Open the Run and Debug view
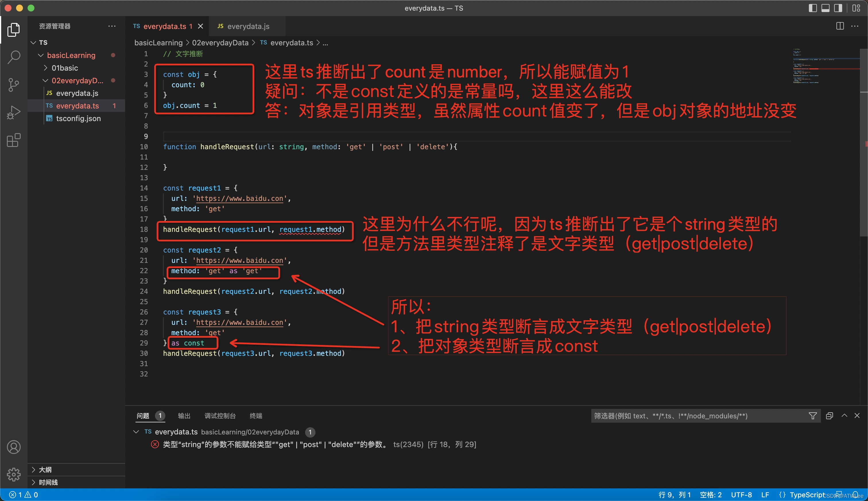868x501 pixels. click(x=14, y=112)
